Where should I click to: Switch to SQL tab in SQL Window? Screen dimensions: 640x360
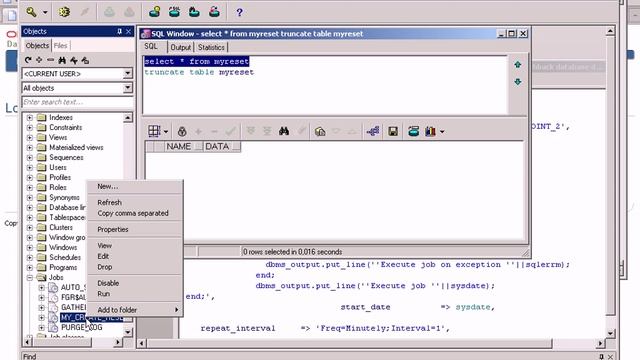(151, 47)
